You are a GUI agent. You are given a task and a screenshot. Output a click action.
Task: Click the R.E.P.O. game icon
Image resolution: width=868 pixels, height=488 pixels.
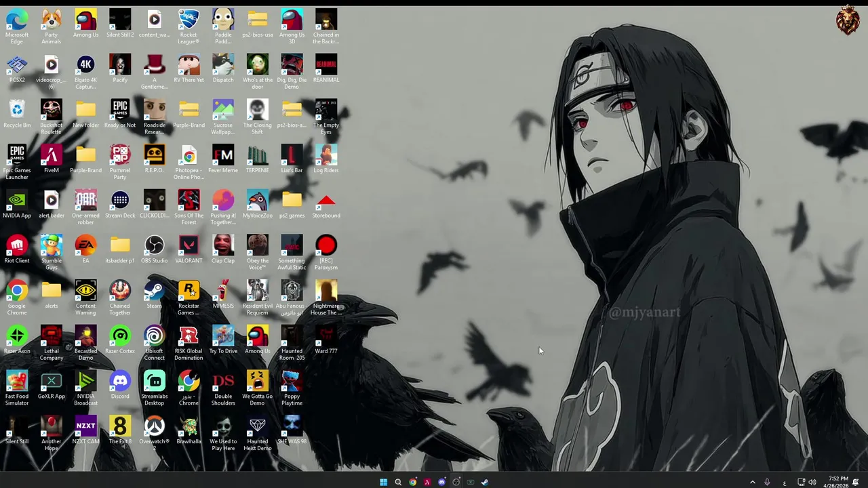(154, 159)
